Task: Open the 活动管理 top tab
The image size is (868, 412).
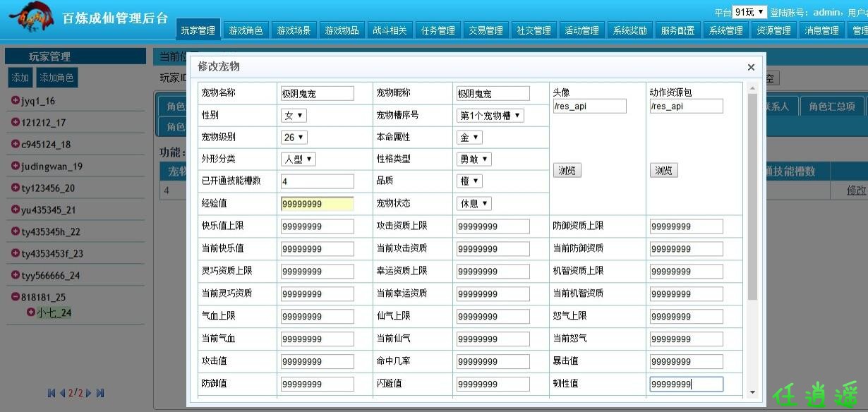Action: [x=581, y=30]
